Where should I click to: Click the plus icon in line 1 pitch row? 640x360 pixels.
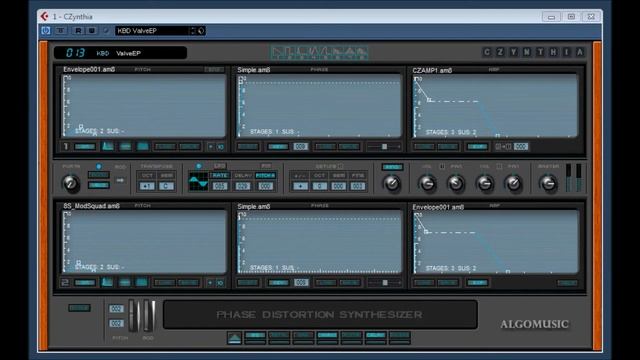210,146
